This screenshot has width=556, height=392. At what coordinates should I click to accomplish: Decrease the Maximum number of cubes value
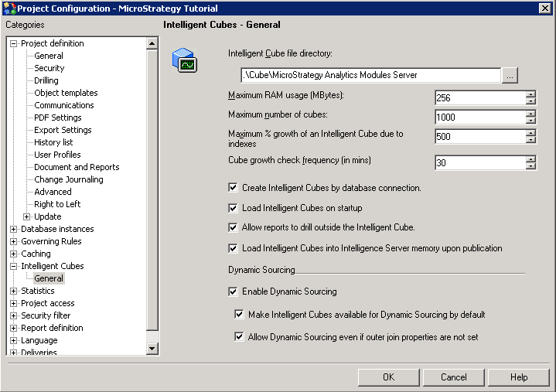tap(530, 121)
